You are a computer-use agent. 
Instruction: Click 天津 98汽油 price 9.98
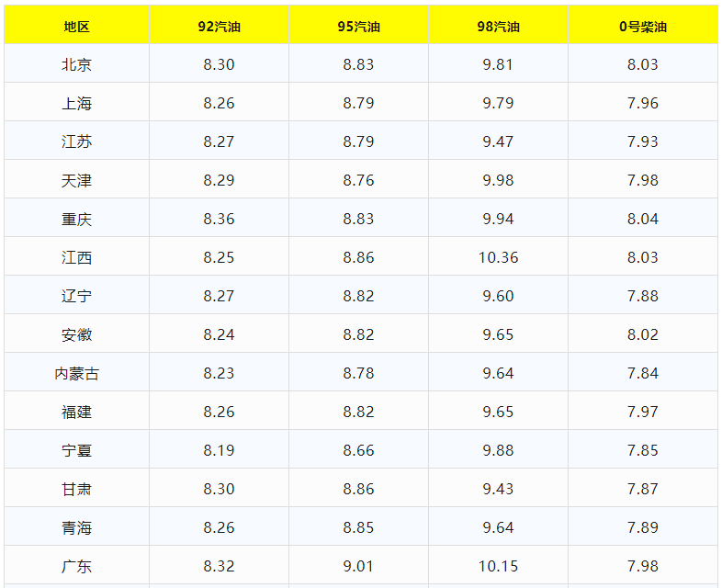click(498, 181)
